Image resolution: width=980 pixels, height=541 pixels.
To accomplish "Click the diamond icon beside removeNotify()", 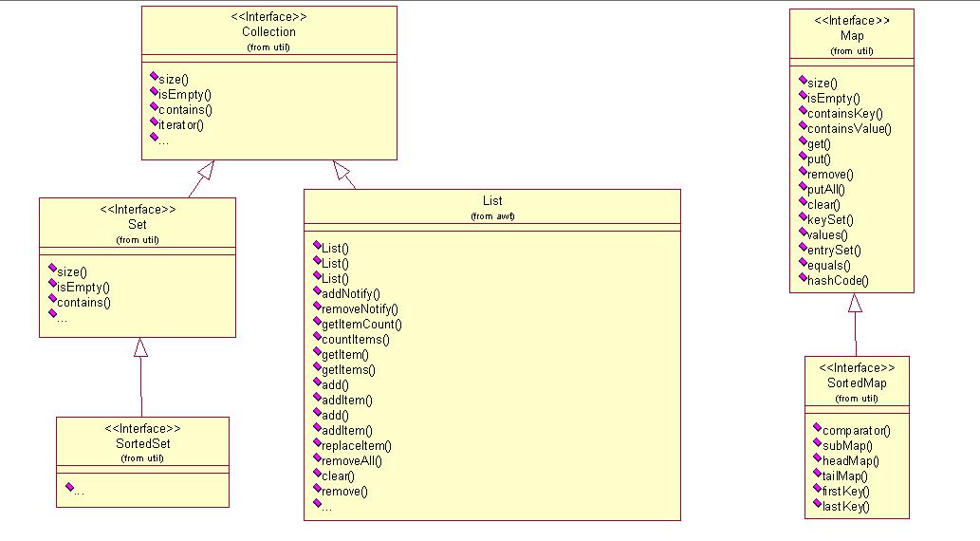I will pyautogui.click(x=317, y=306).
